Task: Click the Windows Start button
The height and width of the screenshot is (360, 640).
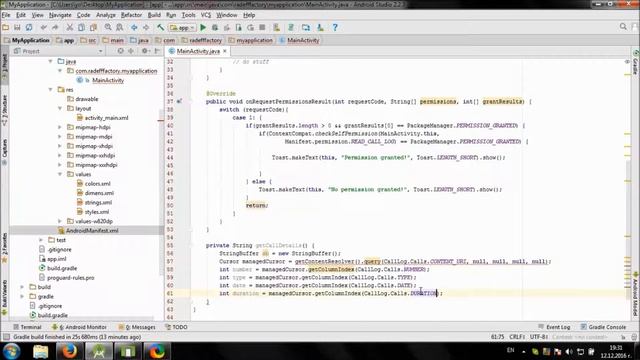Action: coord(11,351)
